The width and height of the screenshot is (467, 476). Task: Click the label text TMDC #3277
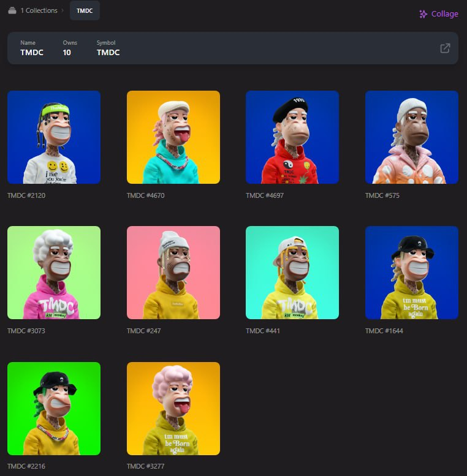146,466
